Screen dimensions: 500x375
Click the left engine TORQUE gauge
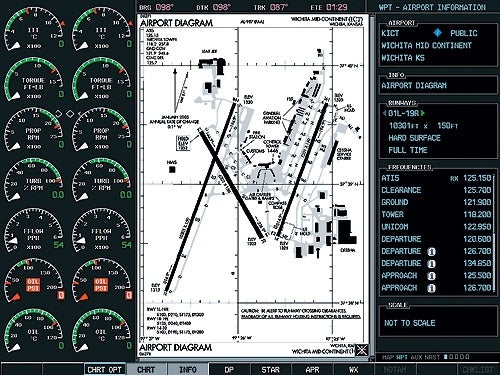click(x=34, y=79)
